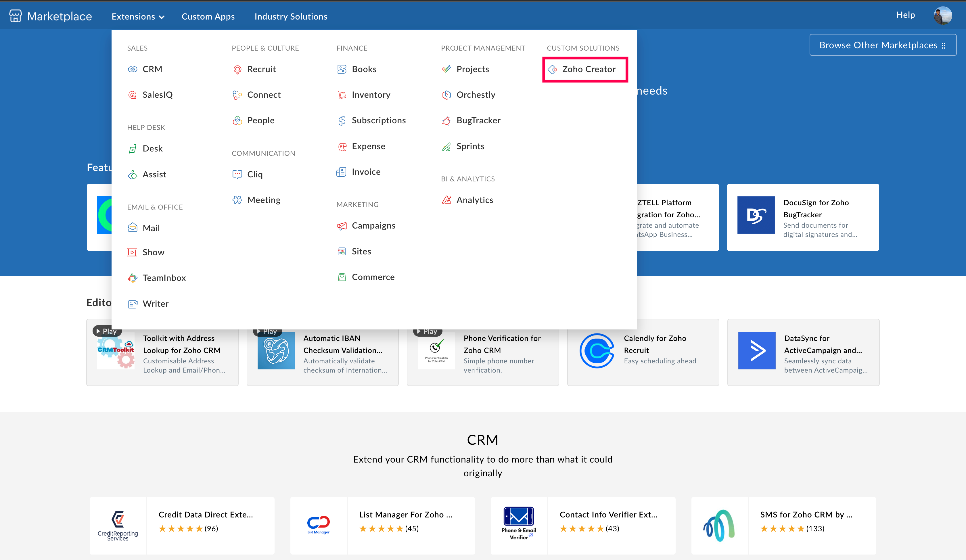The image size is (966, 560).
Task: Go to the Custom Apps tab
Action: (x=208, y=16)
